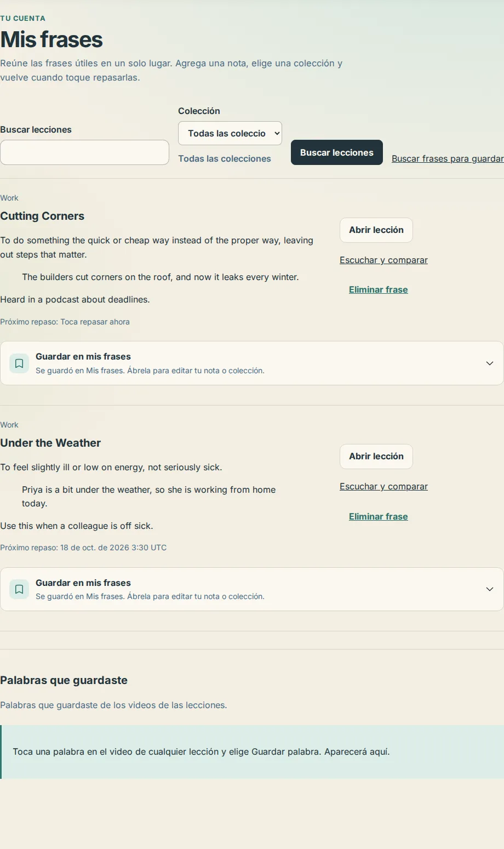The image size is (504, 849).
Task: Click example sentence 'The builders cut corners on the roof'
Action: click(161, 277)
